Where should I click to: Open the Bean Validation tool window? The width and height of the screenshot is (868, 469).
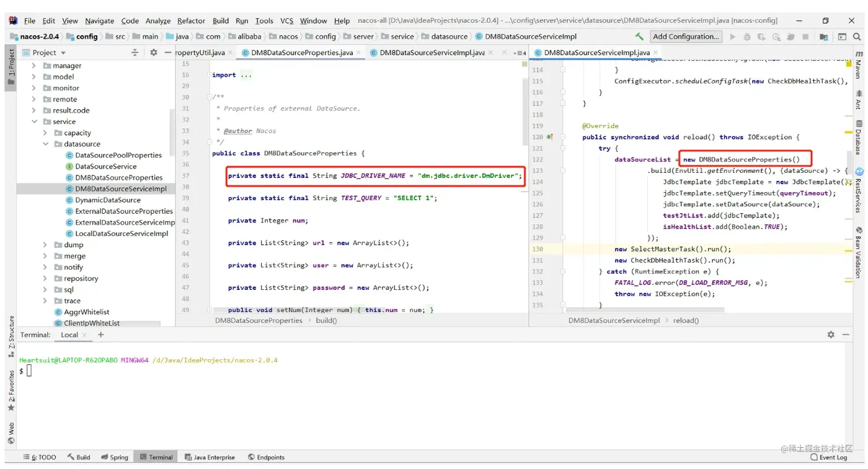859,253
